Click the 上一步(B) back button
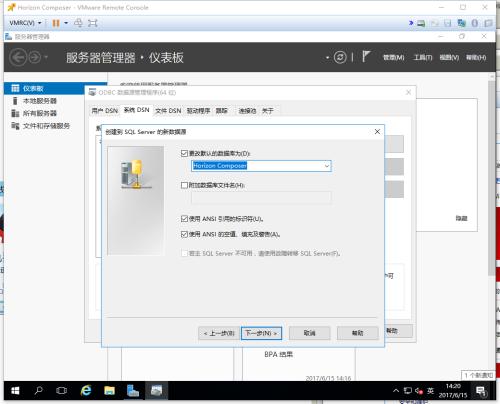 [x=219, y=333]
